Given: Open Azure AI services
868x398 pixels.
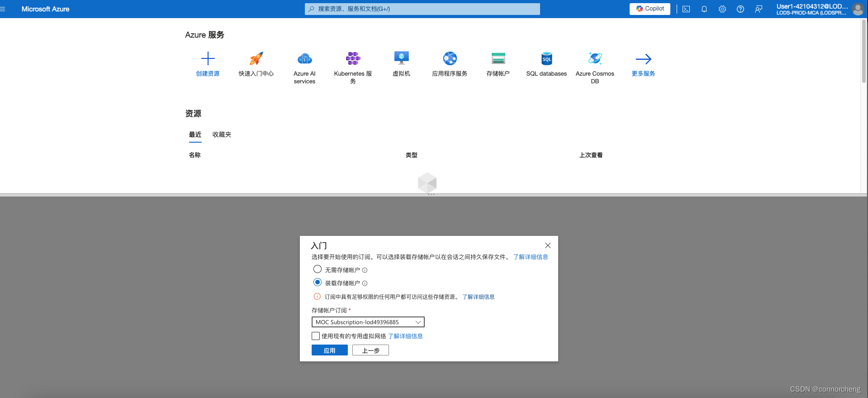Looking at the screenshot, I should coord(304,58).
